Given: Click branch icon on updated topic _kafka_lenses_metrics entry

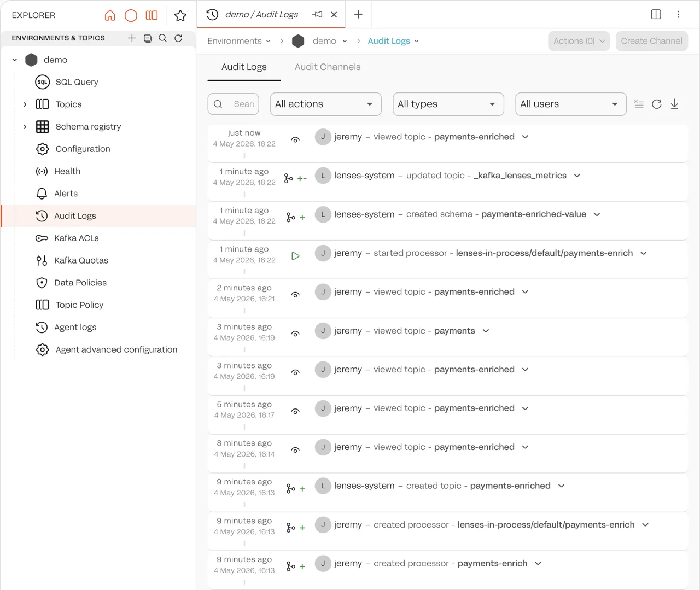Looking at the screenshot, I should pyautogui.click(x=289, y=178).
